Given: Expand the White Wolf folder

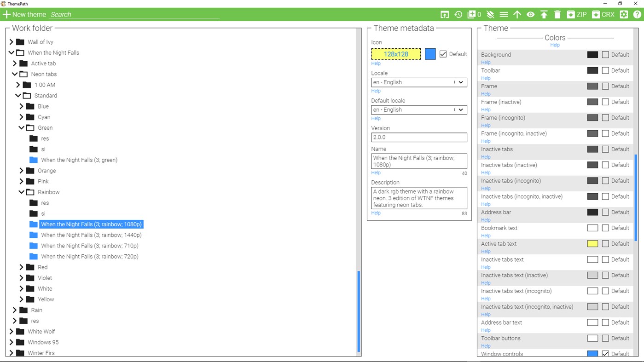Looking at the screenshot, I should (10, 331).
